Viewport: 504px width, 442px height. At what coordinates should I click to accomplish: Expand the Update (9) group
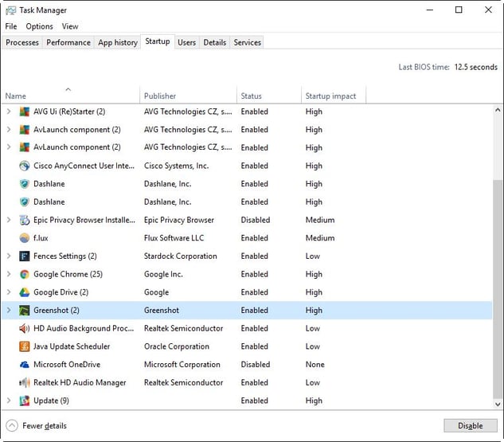pos(9,401)
